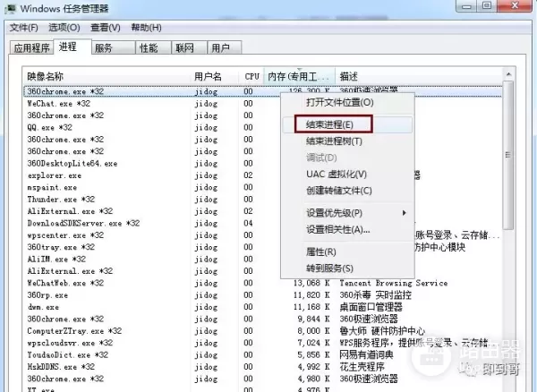
Task: Select the WeChat.exe *32 process
Action: [x=58, y=104]
